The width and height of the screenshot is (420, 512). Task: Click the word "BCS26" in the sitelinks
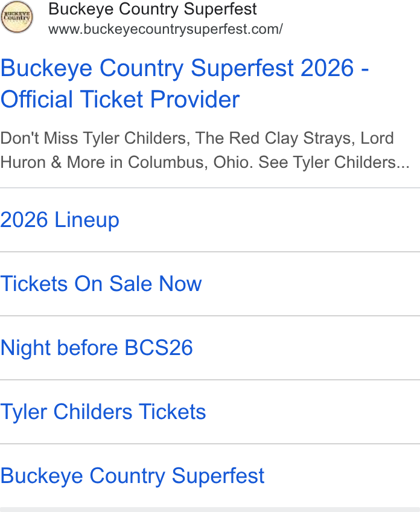coord(159,347)
